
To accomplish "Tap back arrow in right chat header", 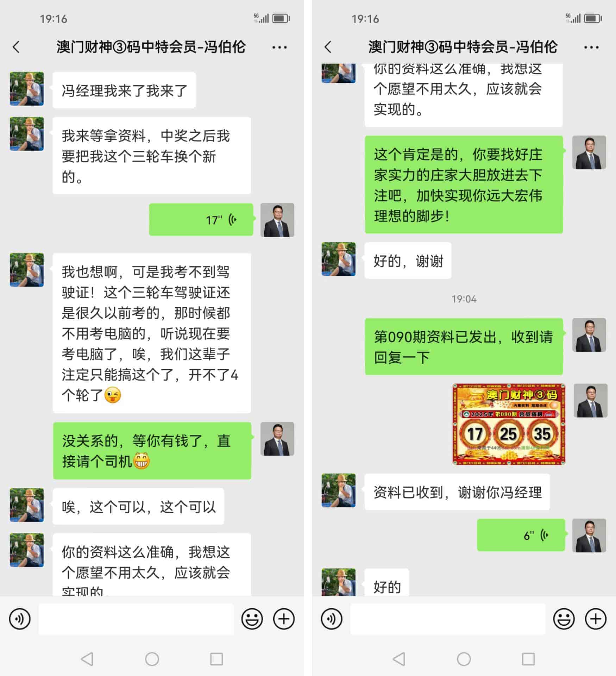I will [328, 47].
